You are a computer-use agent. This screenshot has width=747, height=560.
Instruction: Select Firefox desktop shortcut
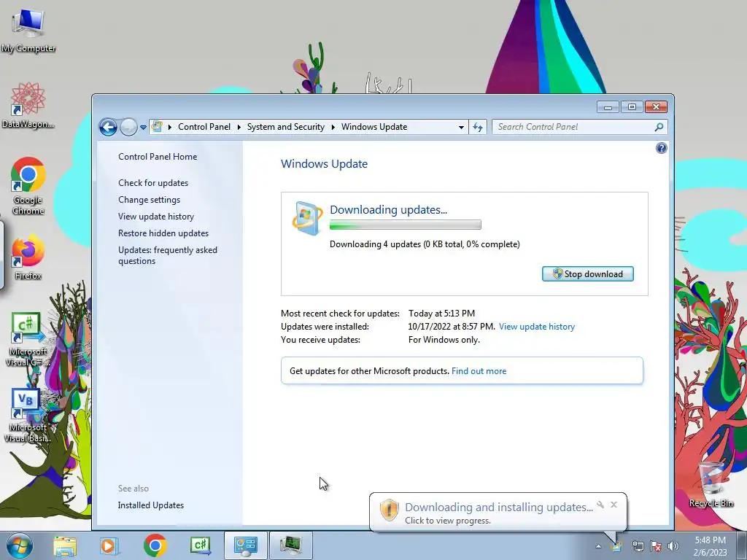[x=28, y=257]
